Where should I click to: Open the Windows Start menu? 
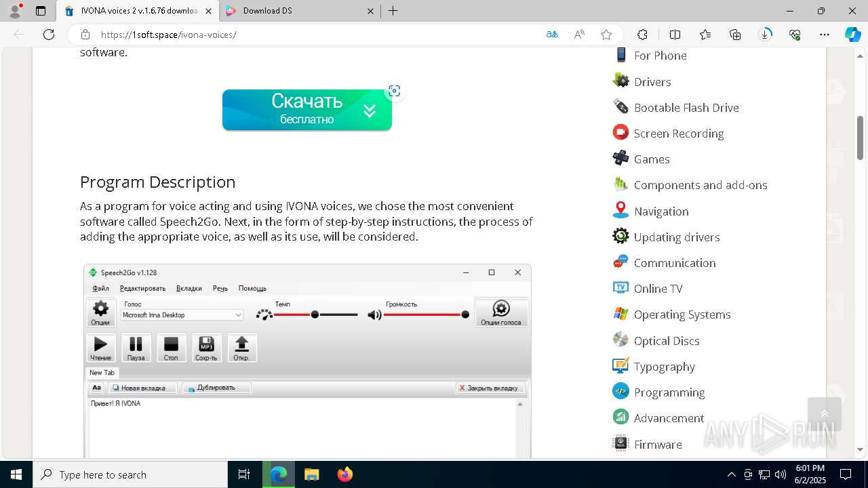[x=16, y=474]
